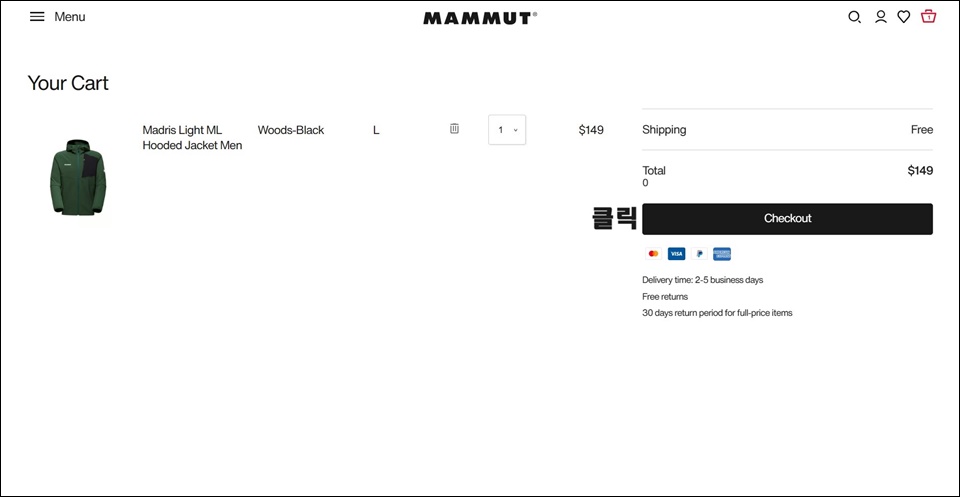
Task: Click the Free returns text
Action: 665,296
